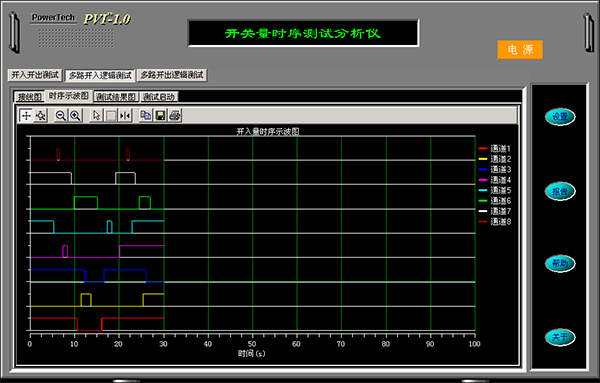Switch to the 测试结果图 sub-tab
Screen dimensions: 600x383
(x=116, y=97)
